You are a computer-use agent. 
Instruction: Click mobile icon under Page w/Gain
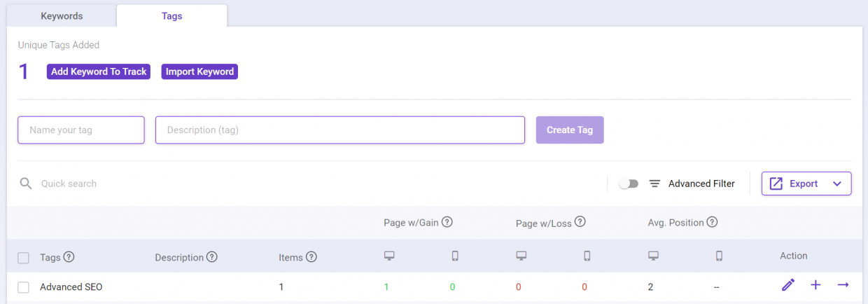click(x=455, y=256)
